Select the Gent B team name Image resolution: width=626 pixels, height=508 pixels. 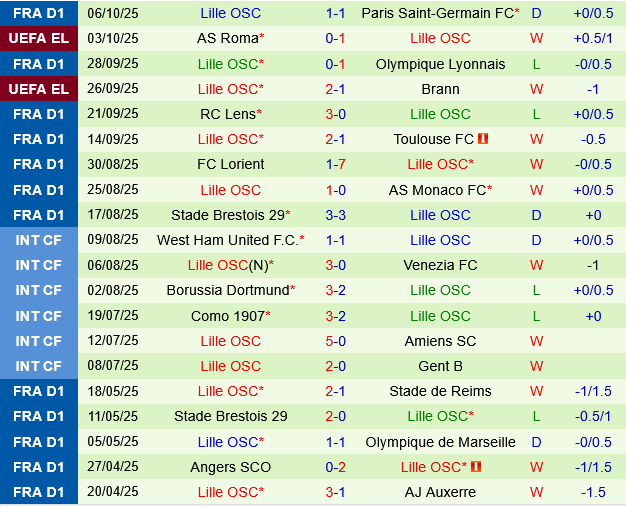coord(440,366)
